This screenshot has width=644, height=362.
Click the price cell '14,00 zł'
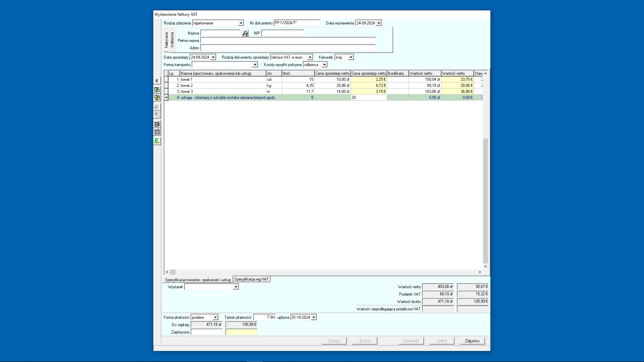[x=332, y=92]
